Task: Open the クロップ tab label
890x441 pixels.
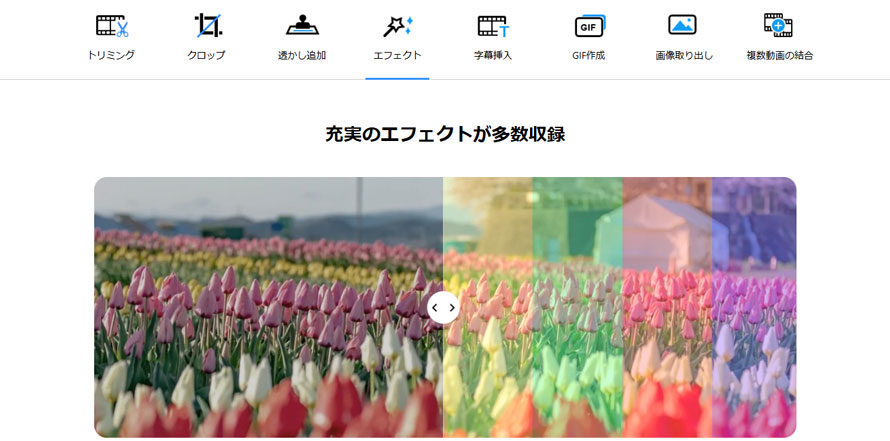Action: [x=207, y=55]
